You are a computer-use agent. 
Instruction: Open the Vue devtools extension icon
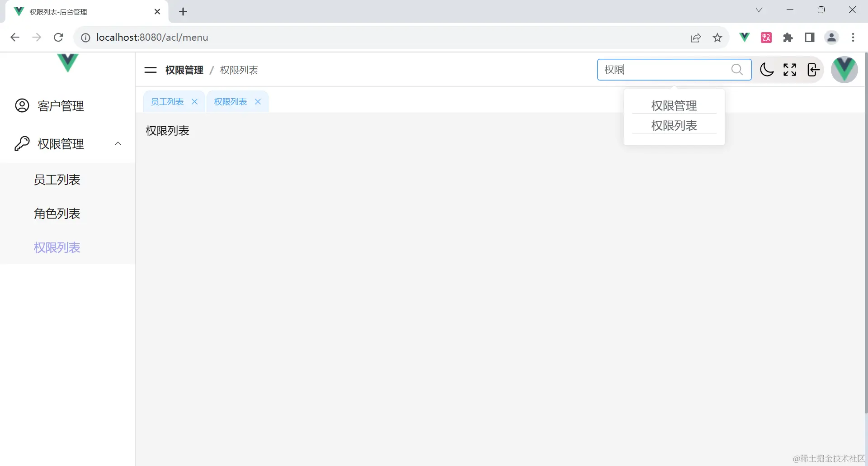click(744, 38)
